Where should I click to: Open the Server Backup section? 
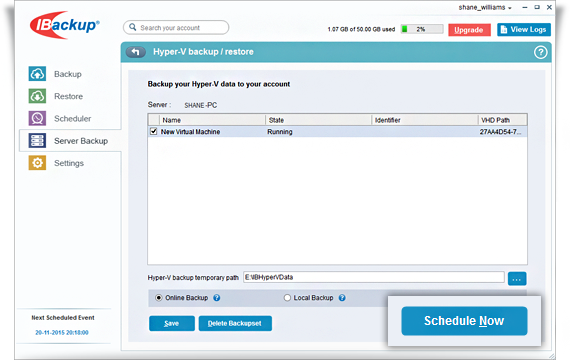point(70,141)
